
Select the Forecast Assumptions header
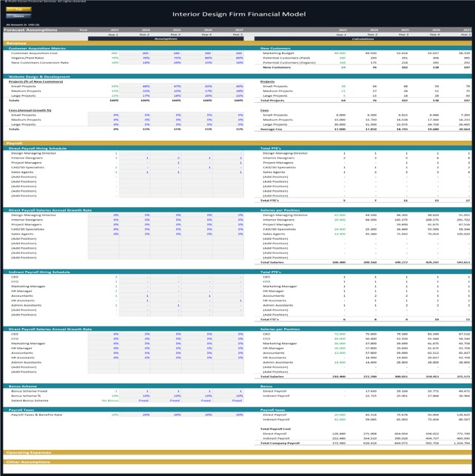pyautogui.click(x=30, y=30)
